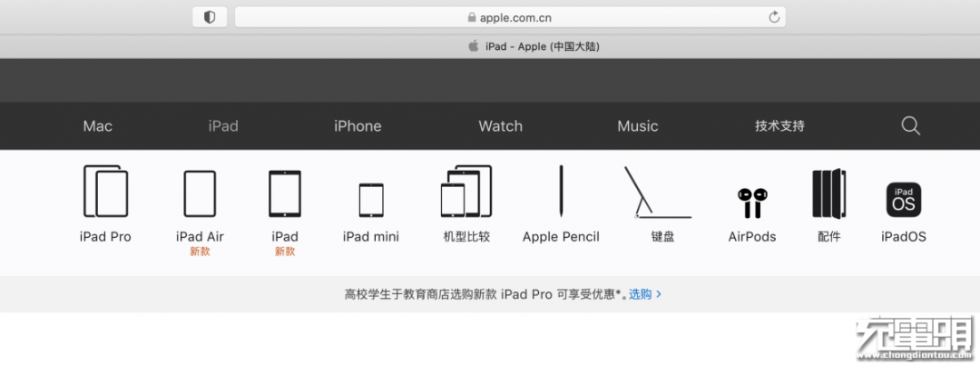The height and width of the screenshot is (366, 980).
Task: Open iPhone in navigation bar
Action: pos(358,125)
